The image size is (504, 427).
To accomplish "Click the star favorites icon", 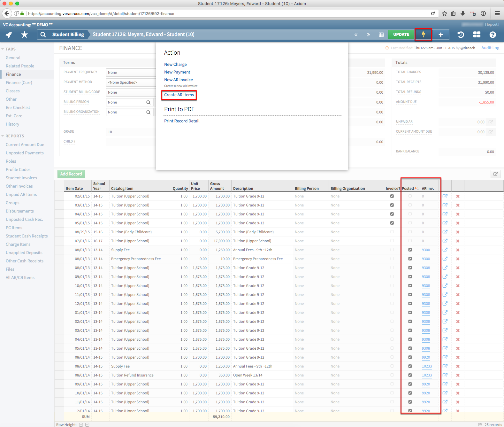I will 25,35.
